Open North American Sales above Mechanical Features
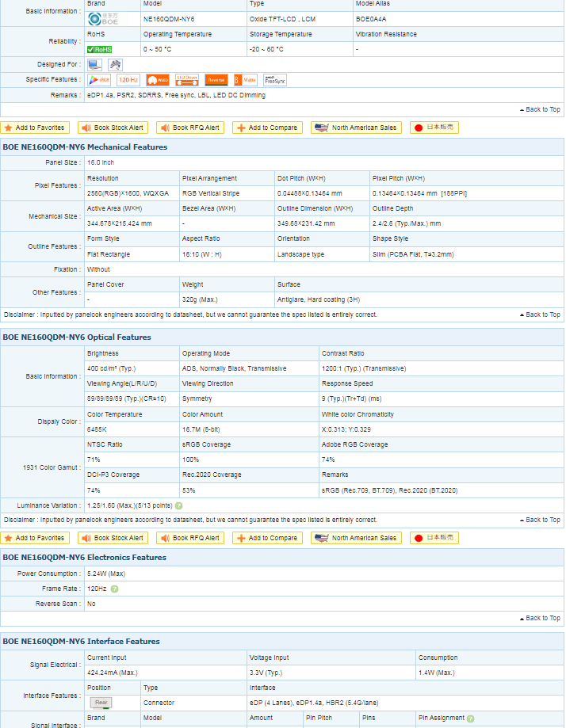Image resolution: width=566 pixels, height=728 pixels. 356,128
